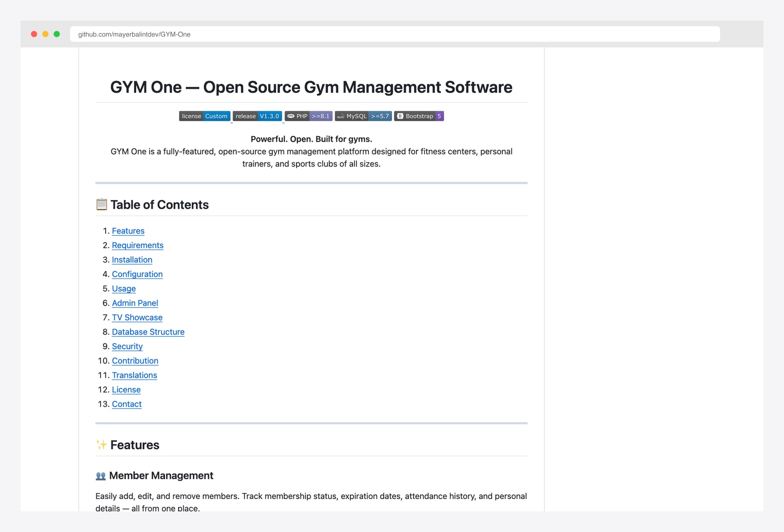Click the Bootstrap 5 badge
The image size is (784, 532).
(x=419, y=116)
